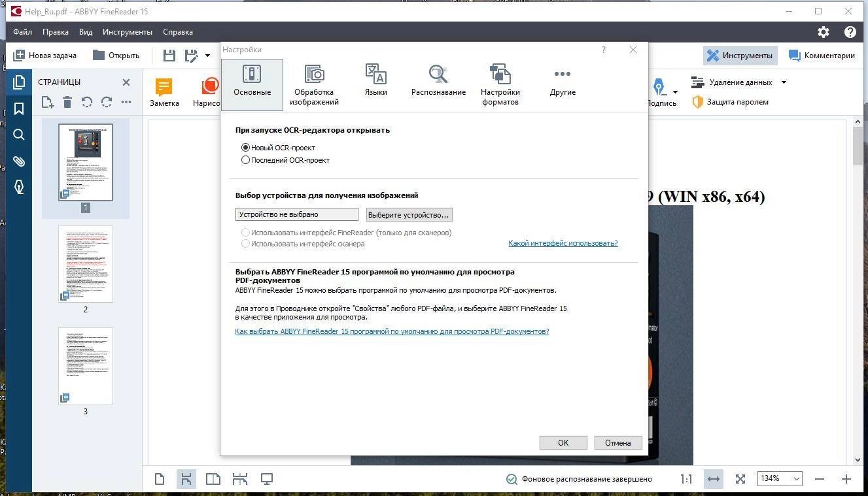
Task: Confirm settings with the OK button
Action: pos(563,442)
